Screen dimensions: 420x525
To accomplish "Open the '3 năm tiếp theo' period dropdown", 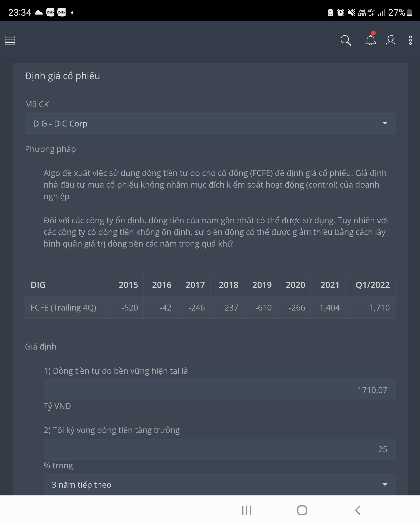I will click(x=219, y=485).
